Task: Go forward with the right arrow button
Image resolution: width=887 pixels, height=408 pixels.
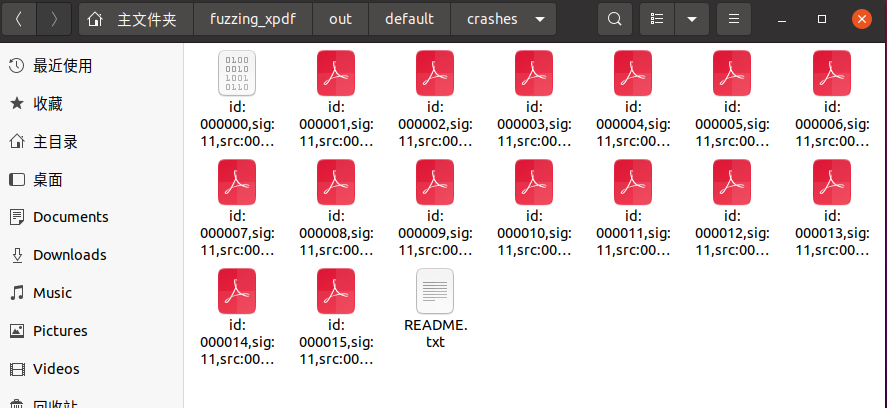Action: pyautogui.click(x=54, y=19)
